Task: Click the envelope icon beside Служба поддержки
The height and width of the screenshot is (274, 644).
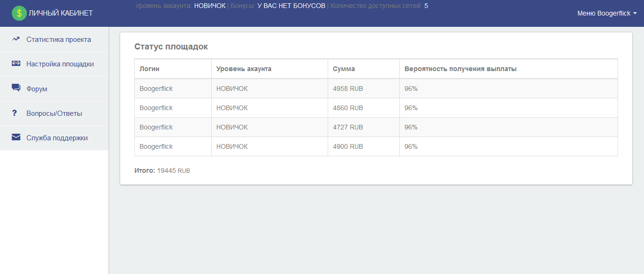Action: click(16, 137)
